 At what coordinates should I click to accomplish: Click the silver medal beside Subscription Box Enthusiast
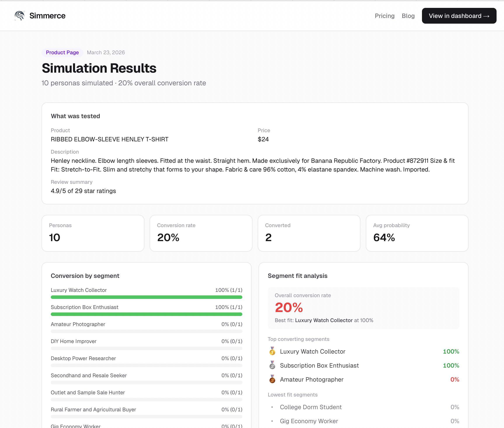pyautogui.click(x=272, y=365)
